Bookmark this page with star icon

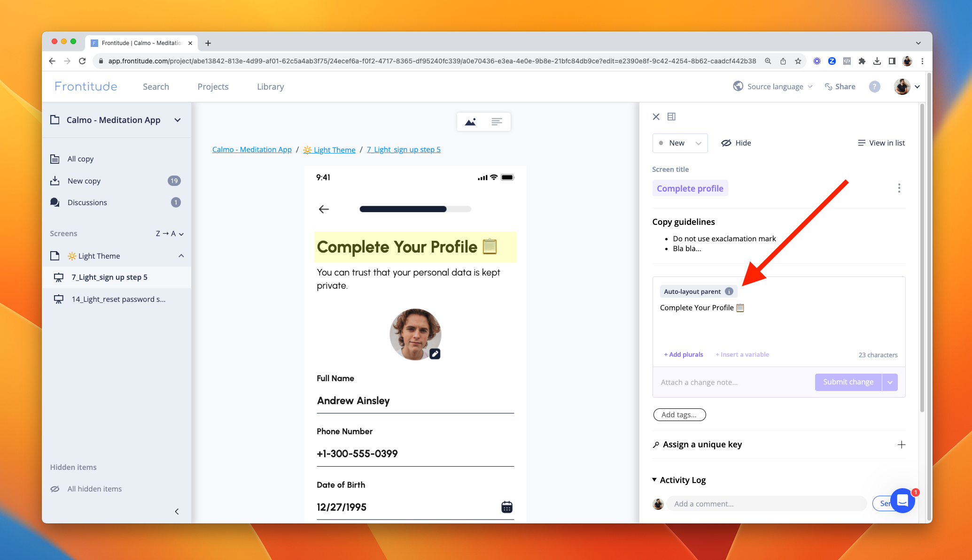(798, 61)
